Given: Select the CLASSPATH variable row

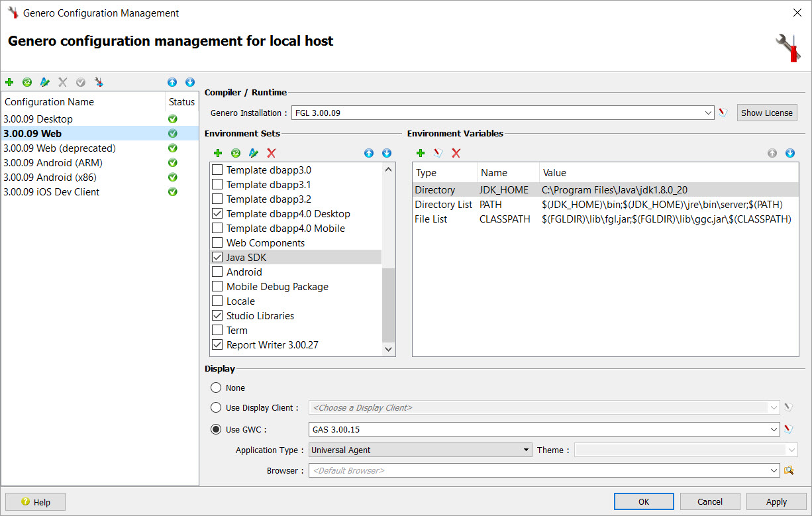Looking at the screenshot, I should click(605, 219).
